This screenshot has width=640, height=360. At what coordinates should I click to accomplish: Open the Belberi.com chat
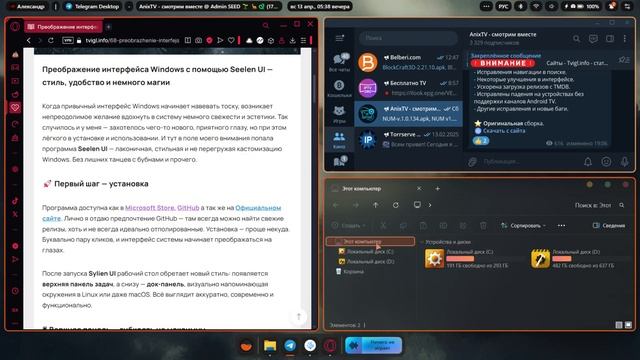pos(409,62)
